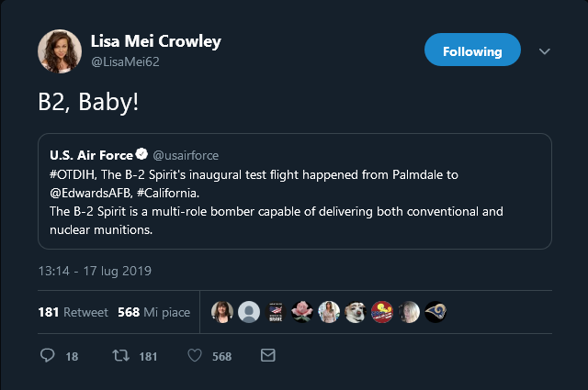Viewport: 588px width, 390px height.
Task: View the 568 Mi piace list
Action: point(154,312)
